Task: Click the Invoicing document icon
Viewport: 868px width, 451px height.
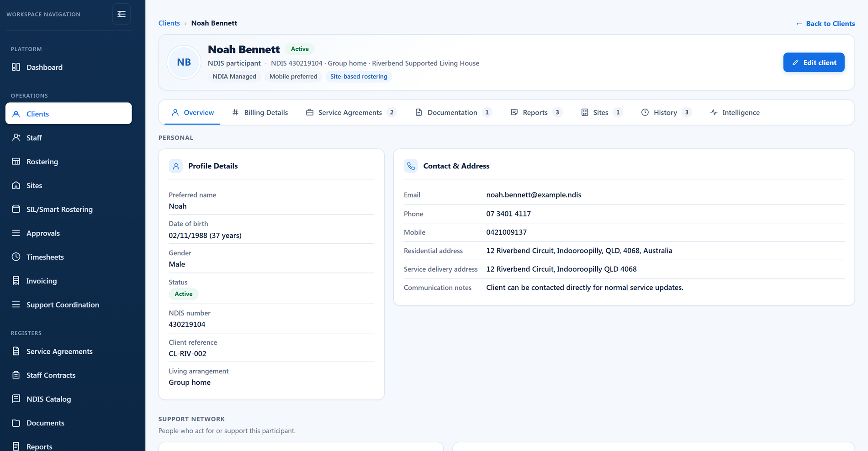Action: (16, 281)
